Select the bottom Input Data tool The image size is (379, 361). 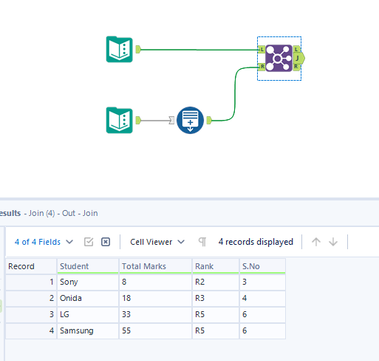(x=119, y=120)
